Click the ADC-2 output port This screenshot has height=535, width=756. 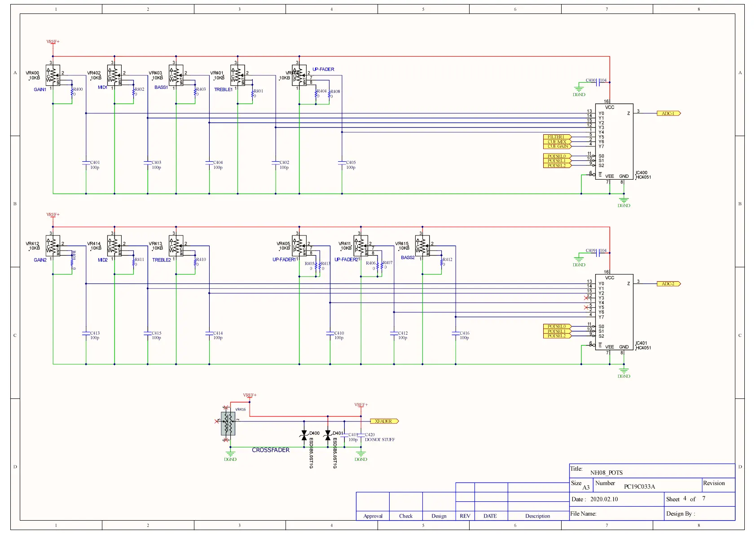coord(669,284)
